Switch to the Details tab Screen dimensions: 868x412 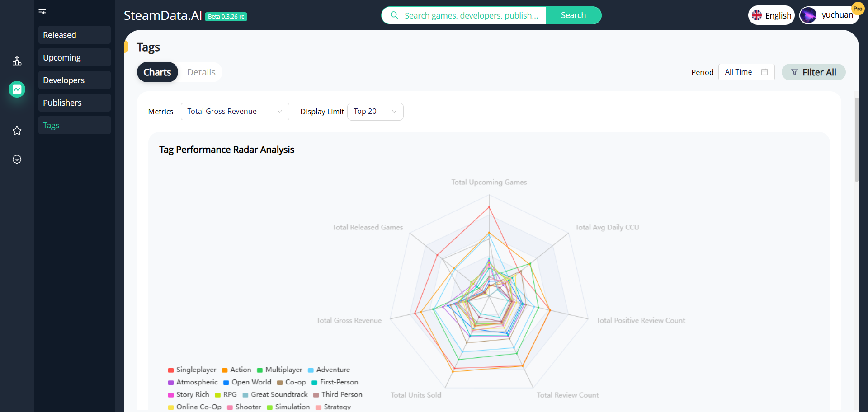[x=201, y=72]
